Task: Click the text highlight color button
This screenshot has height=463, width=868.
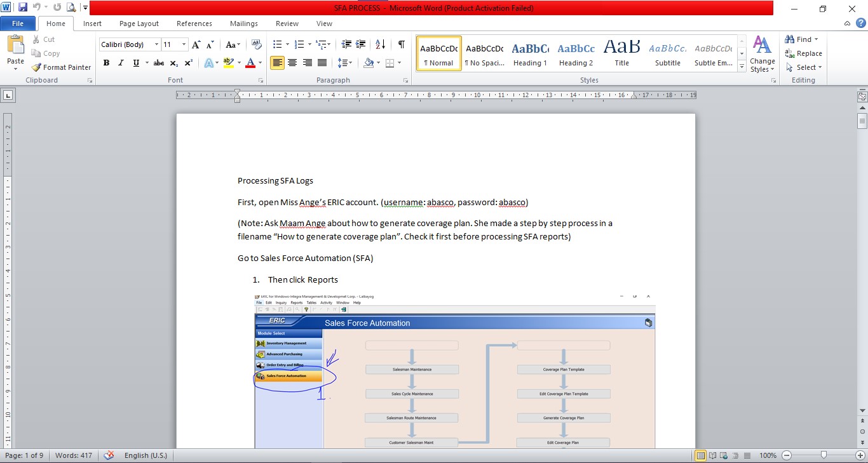Action: [229, 63]
